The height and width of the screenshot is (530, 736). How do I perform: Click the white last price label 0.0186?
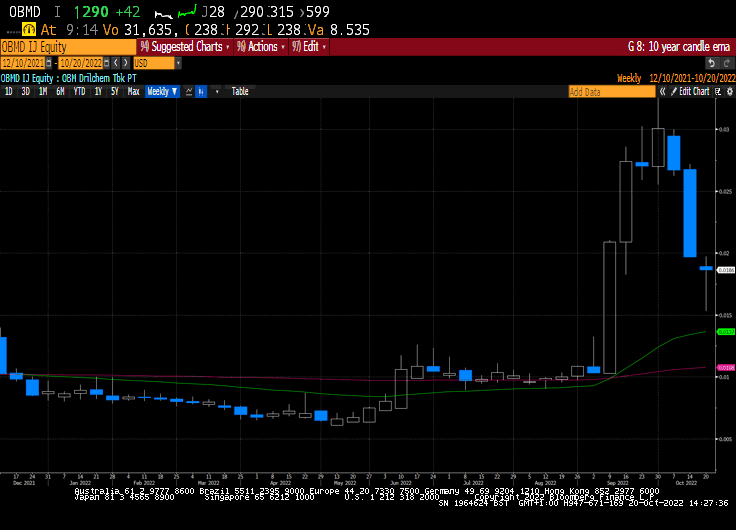click(x=726, y=270)
